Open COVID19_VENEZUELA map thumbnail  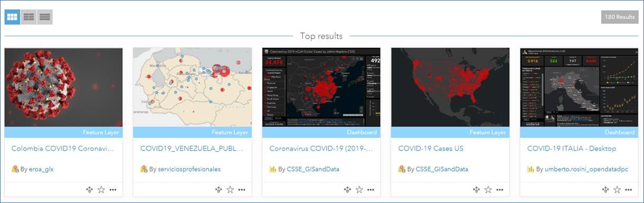(192, 87)
